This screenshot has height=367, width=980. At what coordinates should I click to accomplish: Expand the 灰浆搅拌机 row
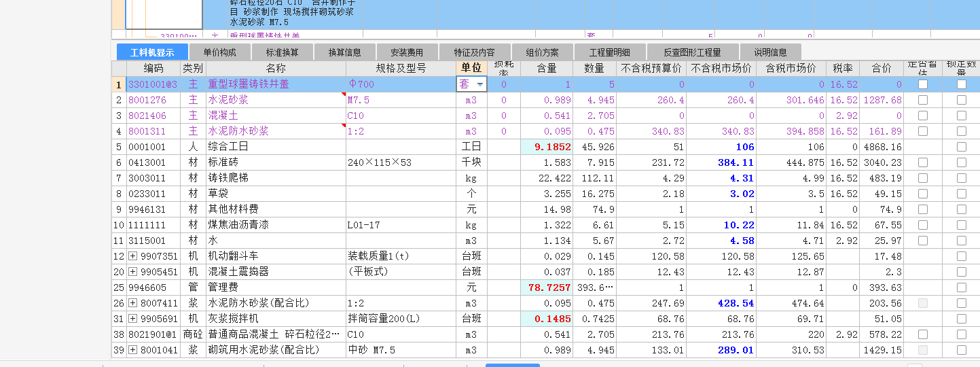(x=133, y=319)
